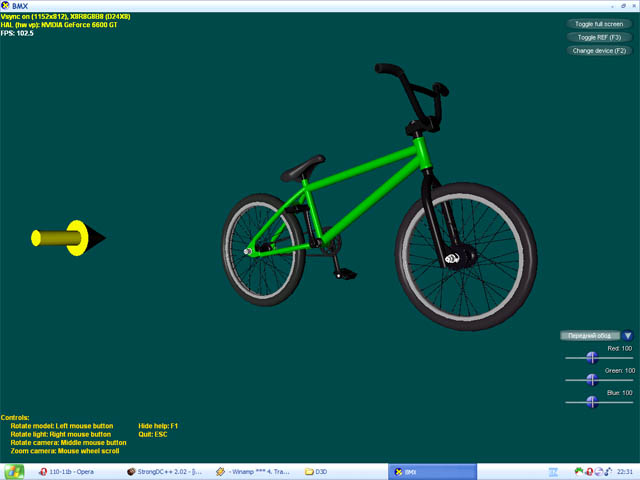Open the bike part dropdown arrow
The width and height of the screenshot is (640, 480).
[627, 336]
